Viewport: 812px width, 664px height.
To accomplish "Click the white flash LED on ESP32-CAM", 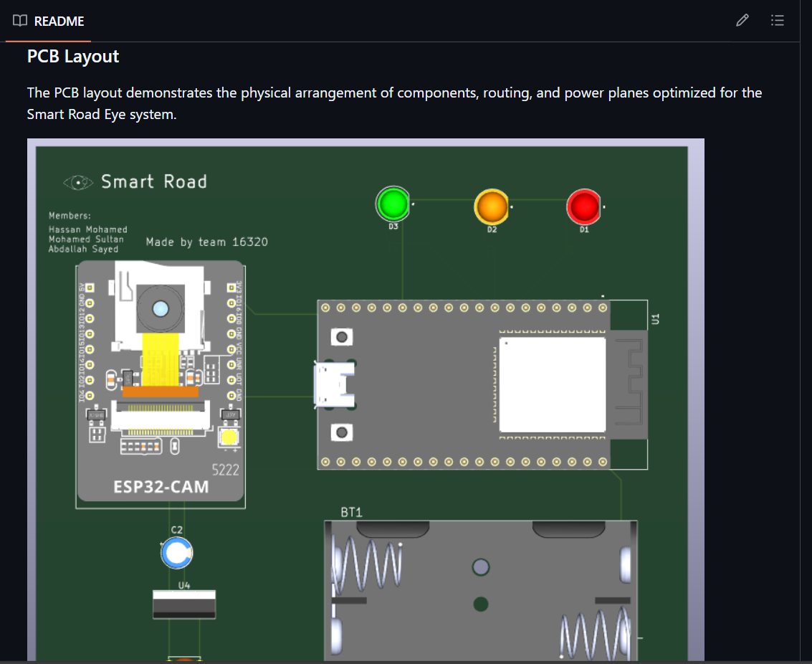I will point(229,438).
